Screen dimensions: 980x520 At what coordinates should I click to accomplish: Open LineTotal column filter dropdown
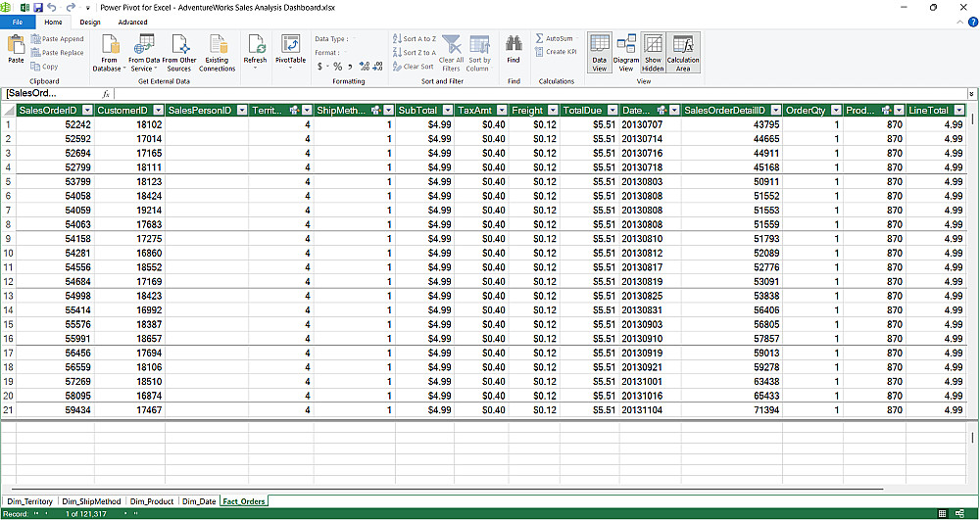[960, 111]
